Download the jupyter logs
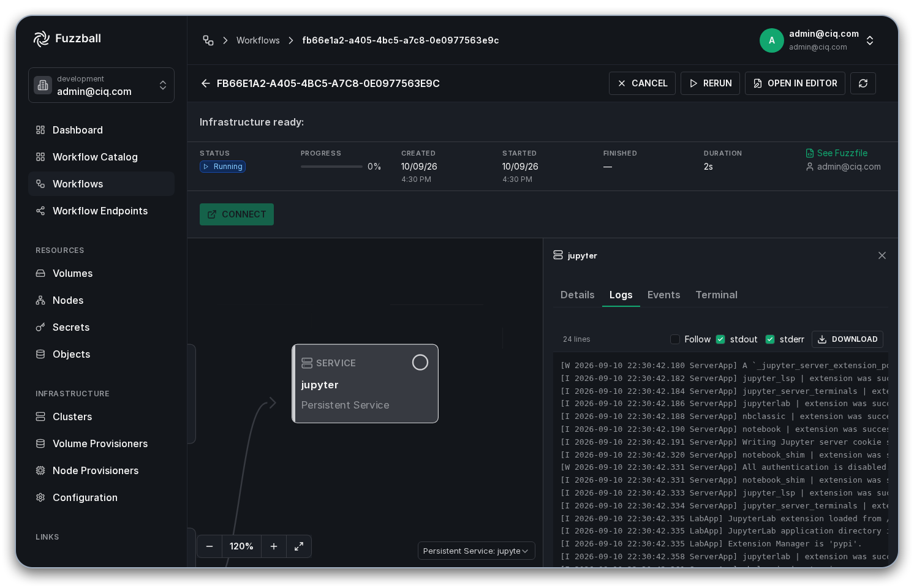 [x=847, y=339]
